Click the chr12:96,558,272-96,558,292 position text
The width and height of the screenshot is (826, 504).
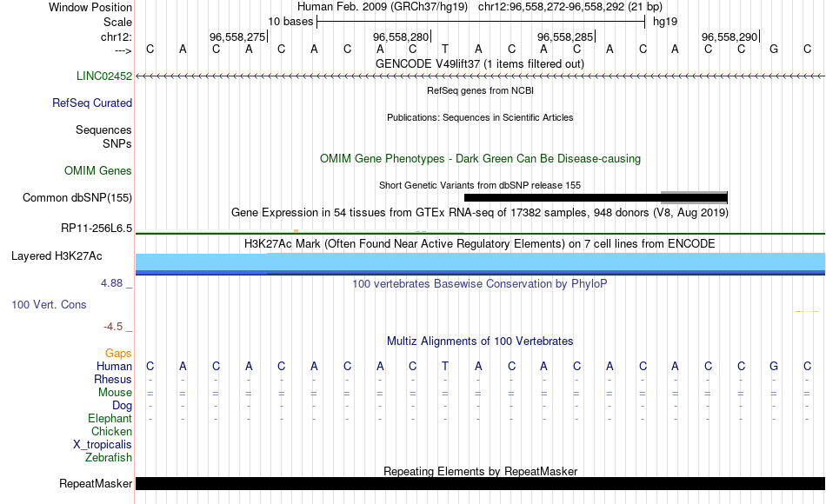tap(551, 7)
